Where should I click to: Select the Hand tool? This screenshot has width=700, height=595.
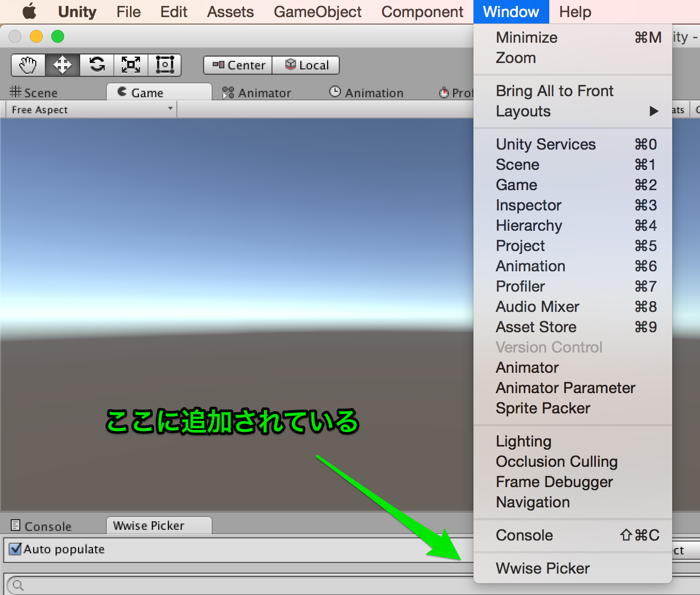click(28, 65)
